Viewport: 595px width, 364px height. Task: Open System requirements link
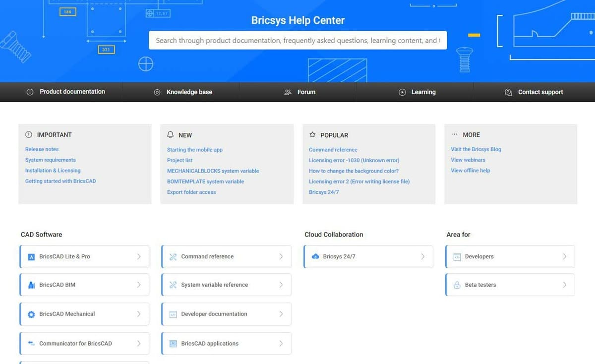tap(51, 160)
